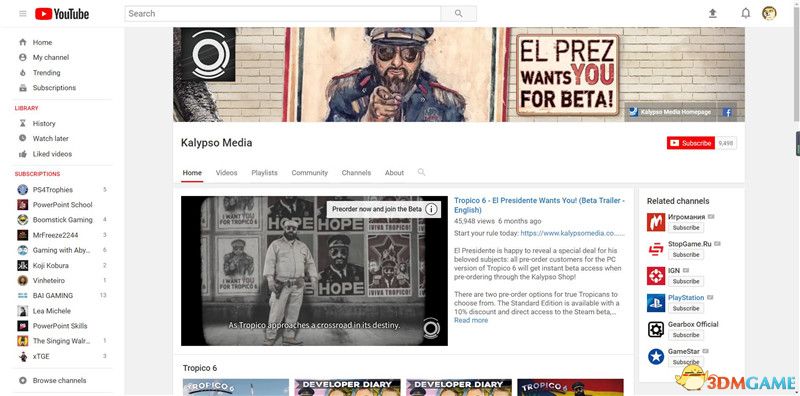Open the Facebook link on banner
The image size is (800, 396).
pos(728,112)
